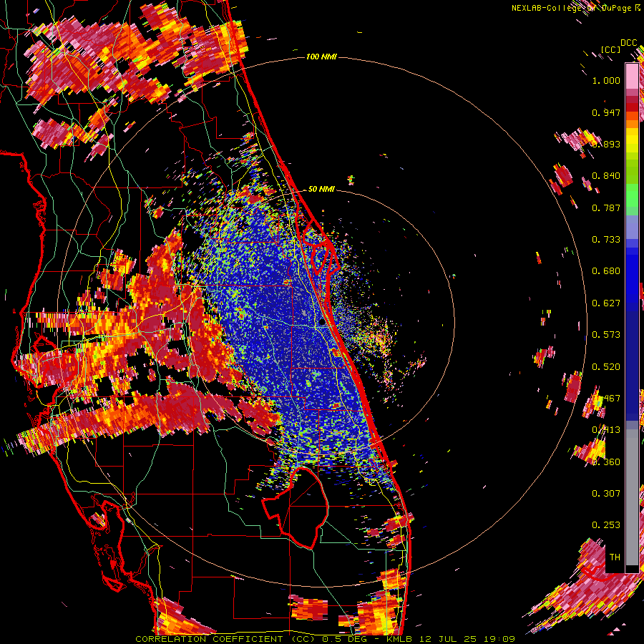This screenshot has height=644, width=644.
Task: Click the CORRELATION COEFFICIENT (CC) caption text
Action: (x=225, y=639)
